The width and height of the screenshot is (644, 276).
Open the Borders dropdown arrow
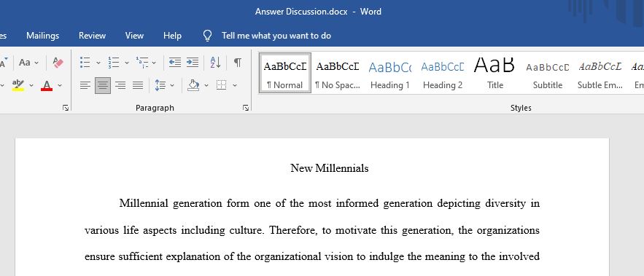tap(235, 85)
